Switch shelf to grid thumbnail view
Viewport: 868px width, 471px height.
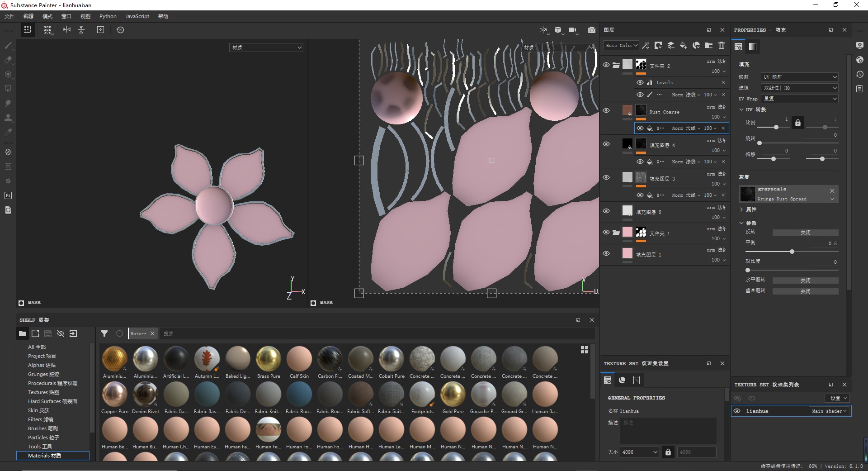click(x=584, y=350)
